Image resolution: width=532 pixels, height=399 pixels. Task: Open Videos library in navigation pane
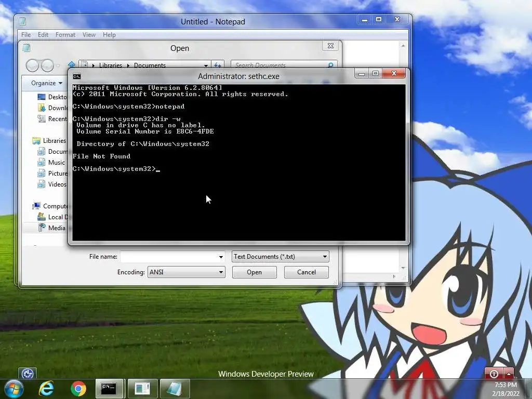click(x=52, y=184)
